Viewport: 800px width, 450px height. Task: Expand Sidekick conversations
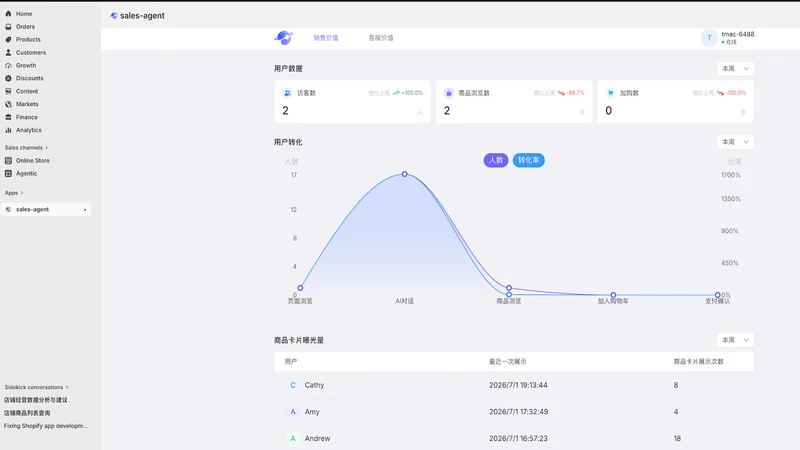pos(36,387)
